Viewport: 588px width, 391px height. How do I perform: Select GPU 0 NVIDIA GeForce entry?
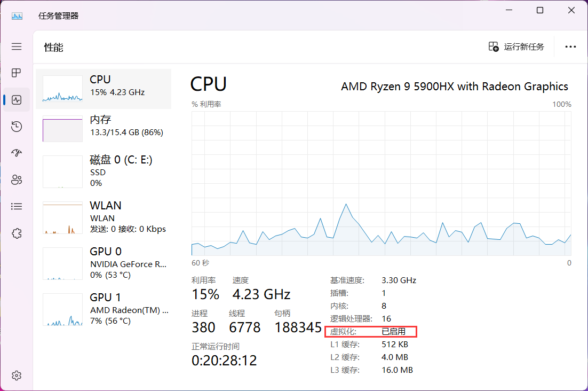(104, 263)
